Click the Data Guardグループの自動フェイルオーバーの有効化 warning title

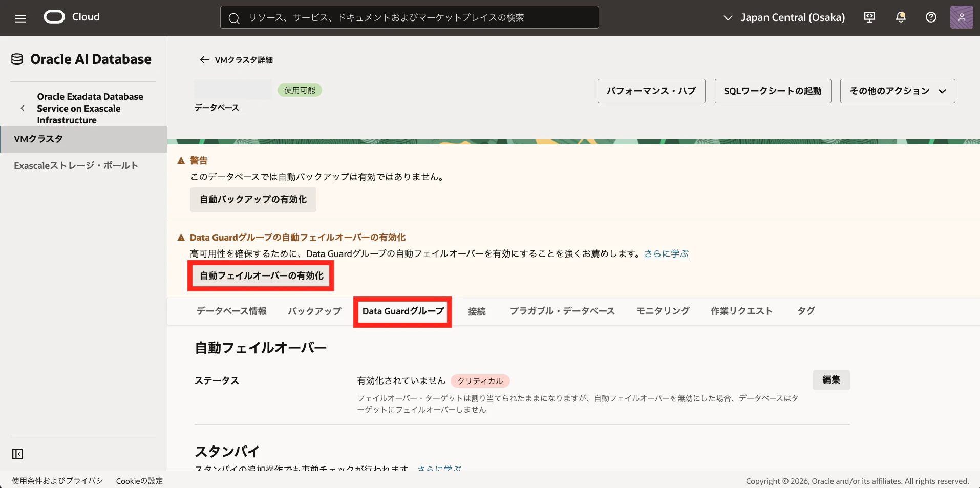tap(297, 238)
